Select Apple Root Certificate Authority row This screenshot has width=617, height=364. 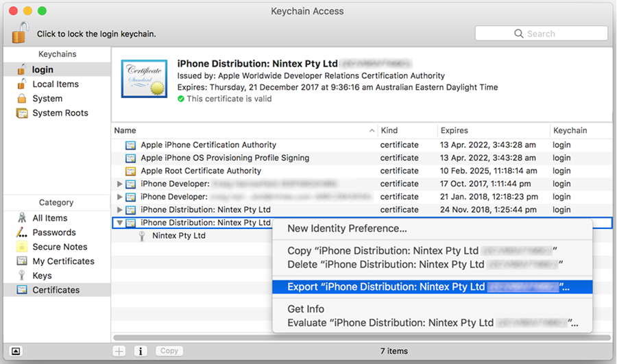[x=362, y=171]
